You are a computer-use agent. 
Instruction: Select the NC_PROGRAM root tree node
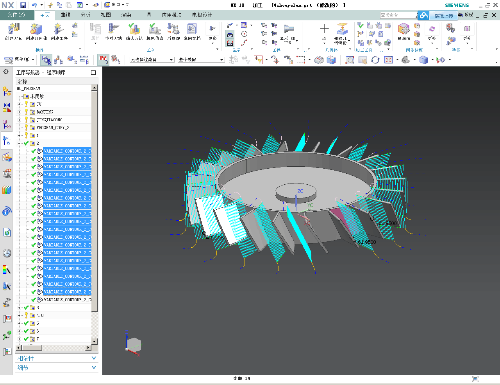29,89
